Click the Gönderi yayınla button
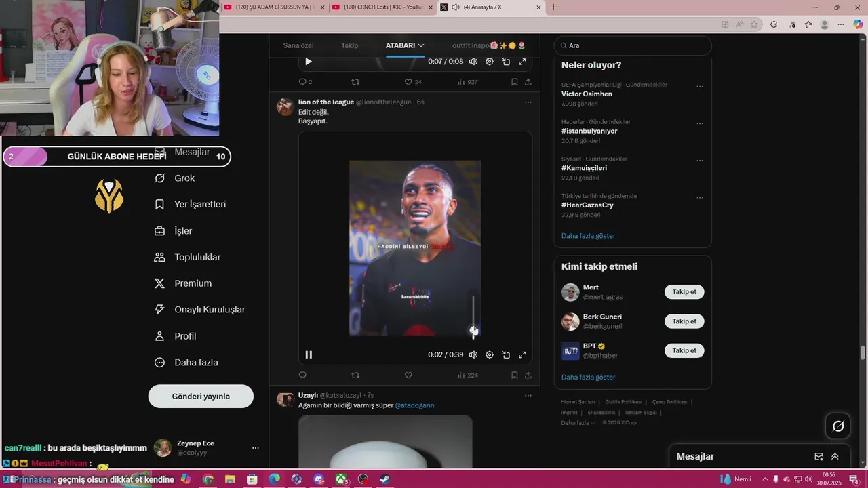The image size is (868, 488). click(201, 396)
